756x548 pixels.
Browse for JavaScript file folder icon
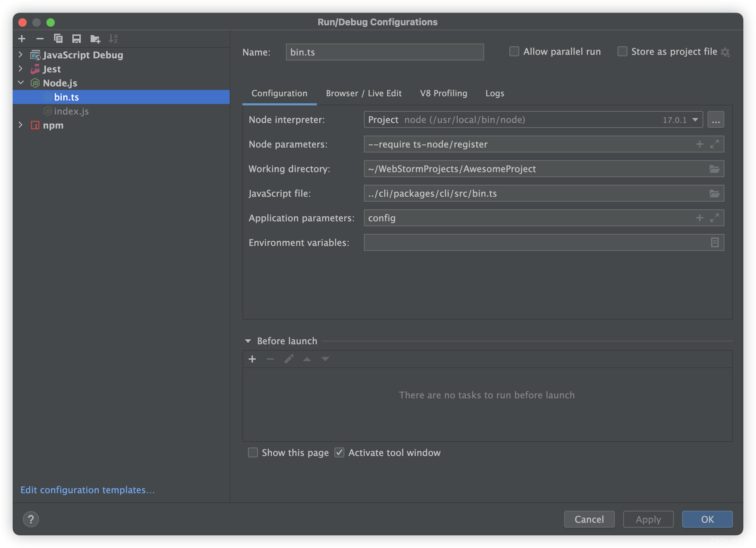714,194
